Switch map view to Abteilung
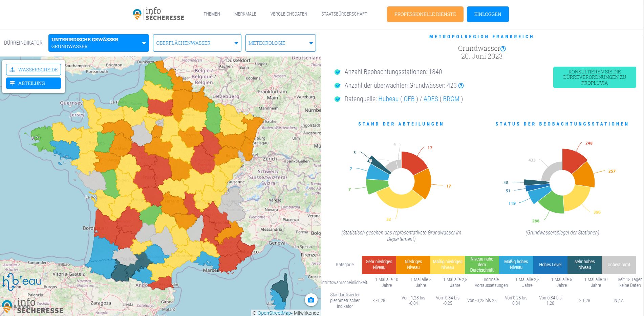 click(x=34, y=83)
